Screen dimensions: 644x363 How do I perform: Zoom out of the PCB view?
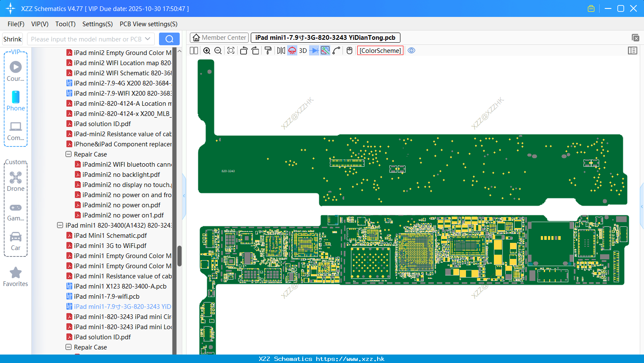point(218,51)
